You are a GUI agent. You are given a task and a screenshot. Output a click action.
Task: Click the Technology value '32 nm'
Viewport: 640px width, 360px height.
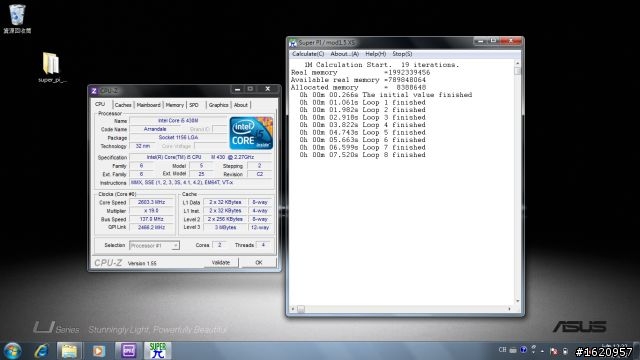tap(142, 146)
